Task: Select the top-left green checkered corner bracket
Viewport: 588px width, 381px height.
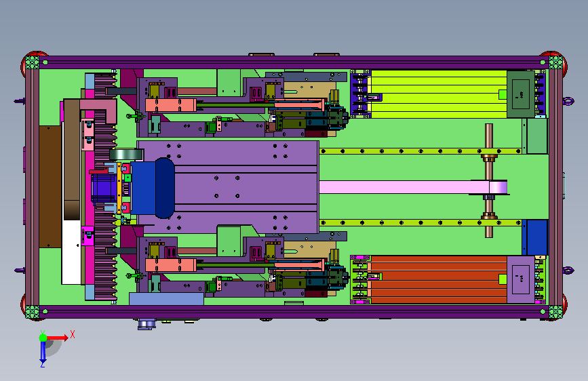Action: click(x=33, y=62)
